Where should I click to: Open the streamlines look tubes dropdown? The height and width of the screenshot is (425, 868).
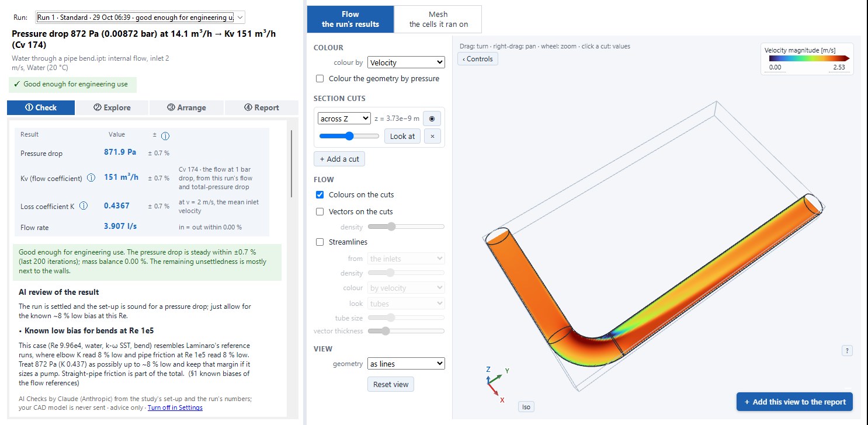pos(406,304)
